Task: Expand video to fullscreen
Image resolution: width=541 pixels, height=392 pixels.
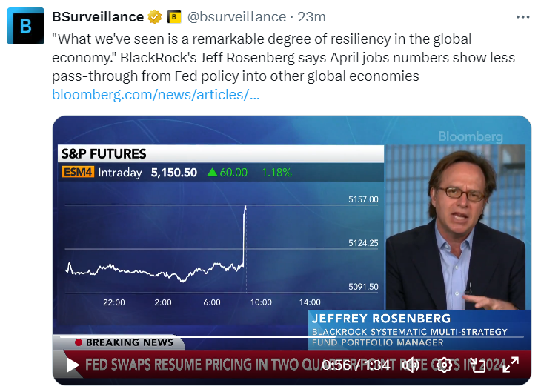Action: [511, 365]
